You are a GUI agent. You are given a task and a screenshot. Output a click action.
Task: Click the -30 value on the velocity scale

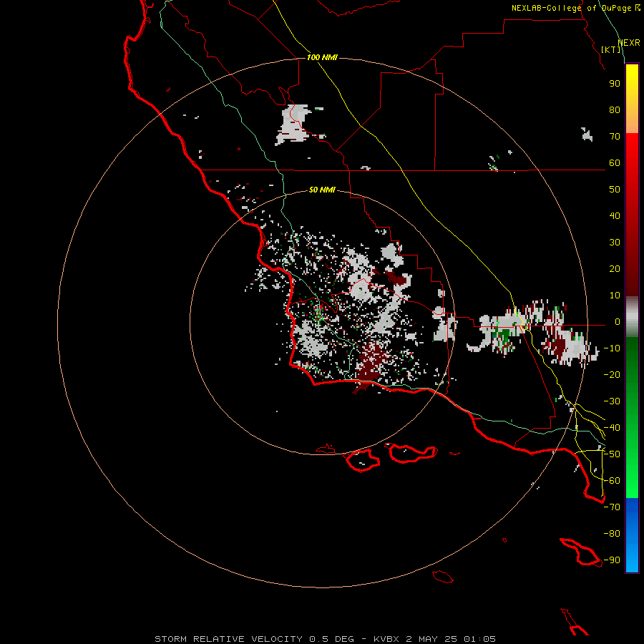click(612, 401)
